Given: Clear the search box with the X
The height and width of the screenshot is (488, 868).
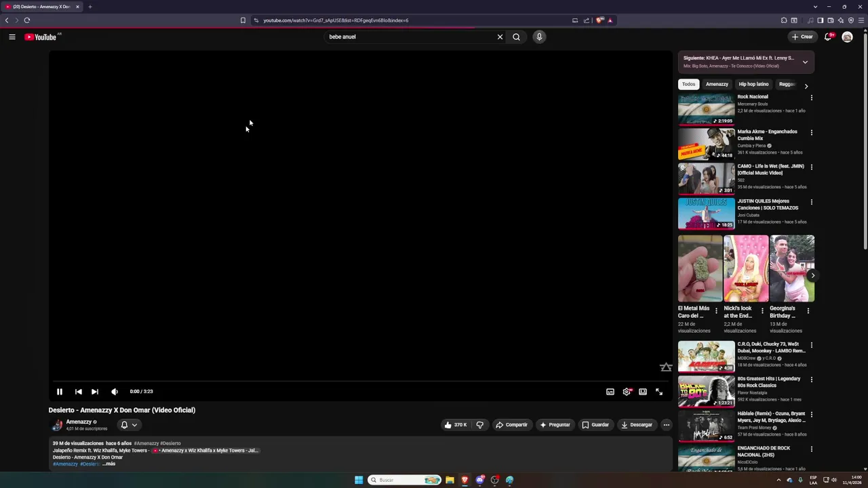Looking at the screenshot, I should (x=500, y=37).
